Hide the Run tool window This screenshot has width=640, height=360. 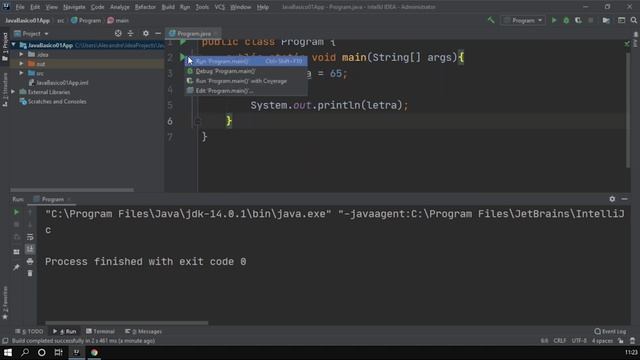(x=624, y=199)
